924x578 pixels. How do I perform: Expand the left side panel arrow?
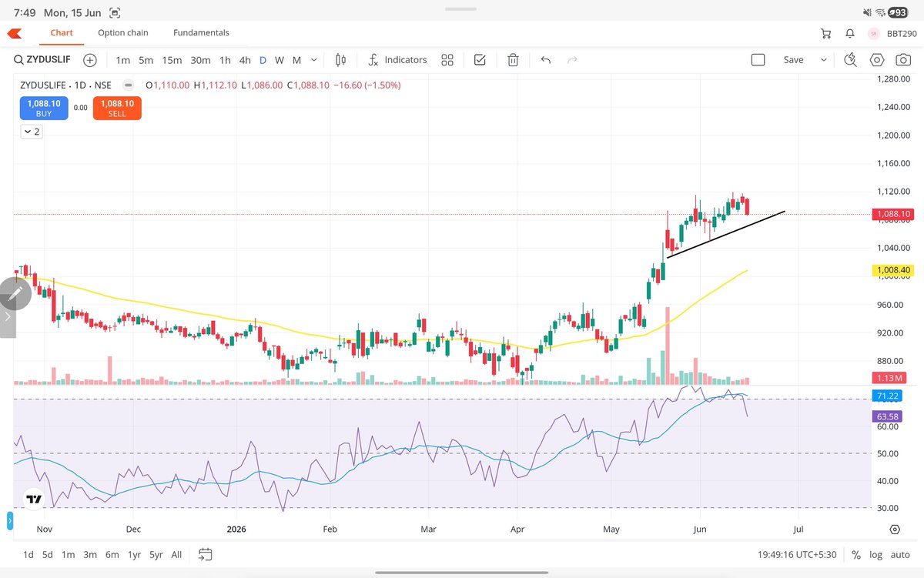[x=7, y=316]
